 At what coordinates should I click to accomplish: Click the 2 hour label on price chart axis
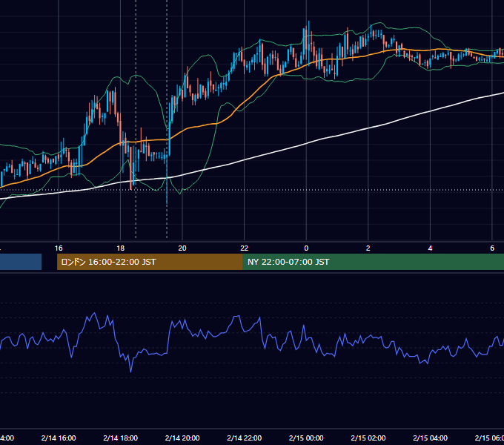(368, 248)
